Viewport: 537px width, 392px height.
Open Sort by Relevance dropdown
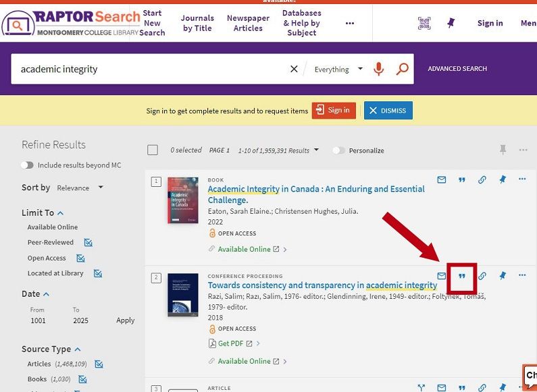[x=80, y=188]
